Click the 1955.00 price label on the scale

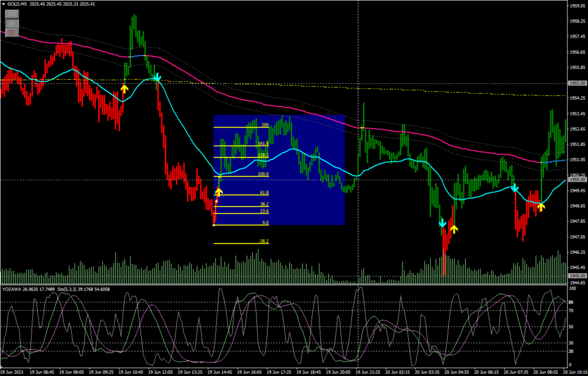(x=577, y=83)
